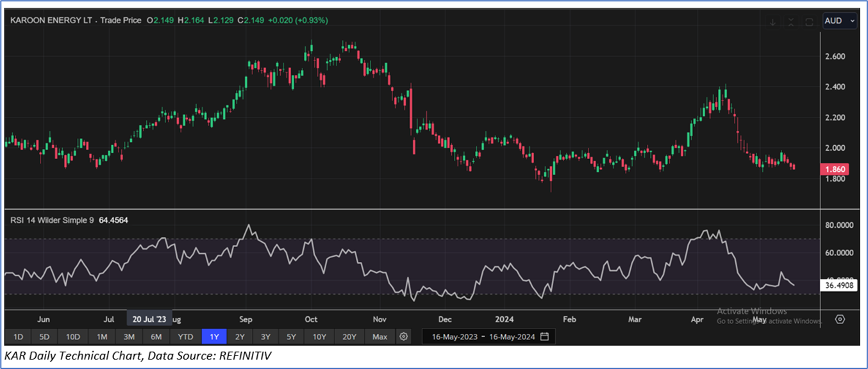Click the 20 Jul '23 date marker
Viewport: 868px width, 369px height.
[x=149, y=319]
